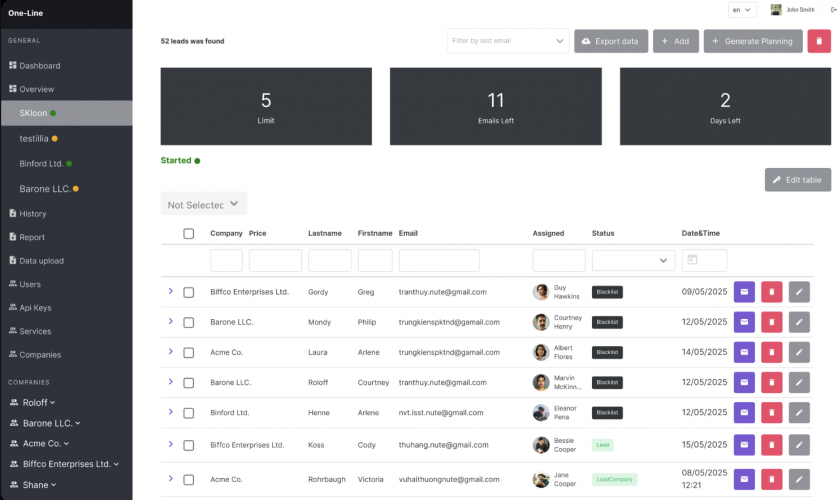Open the Not Selected dropdown
This screenshot has width=838, height=500.
tap(204, 204)
